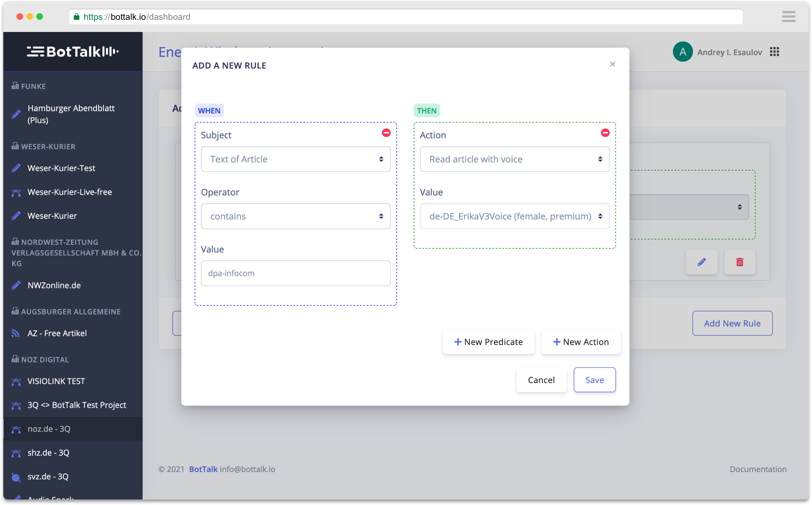Click the New Predicate button

click(488, 342)
